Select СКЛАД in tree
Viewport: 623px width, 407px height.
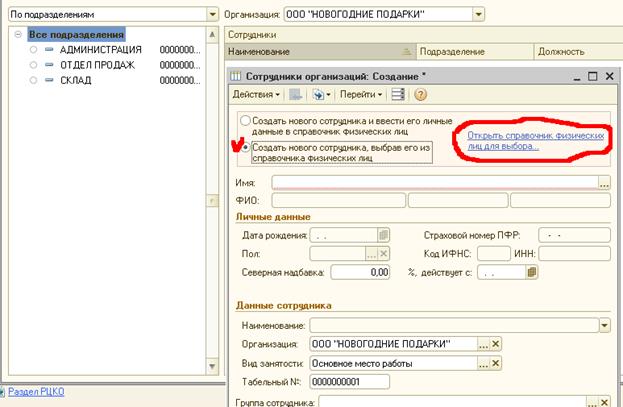tap(75, 80)
